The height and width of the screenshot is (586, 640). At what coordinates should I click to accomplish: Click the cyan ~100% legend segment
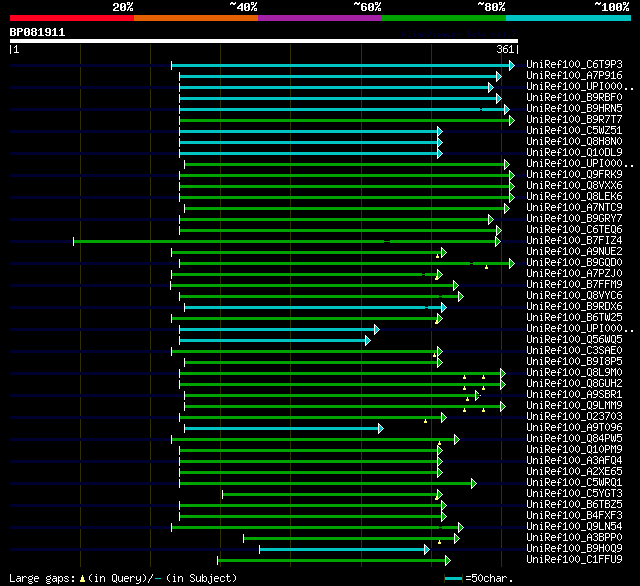click(568, 18)
